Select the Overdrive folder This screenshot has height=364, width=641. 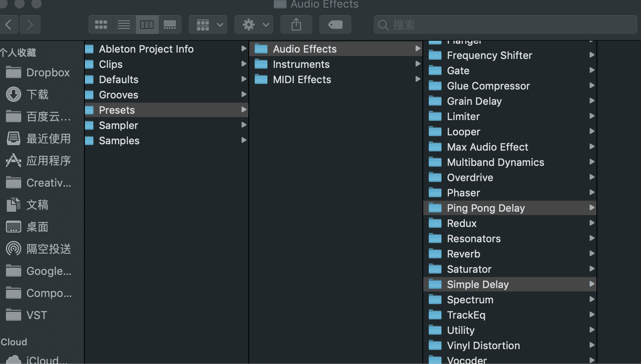coord(510,177)
